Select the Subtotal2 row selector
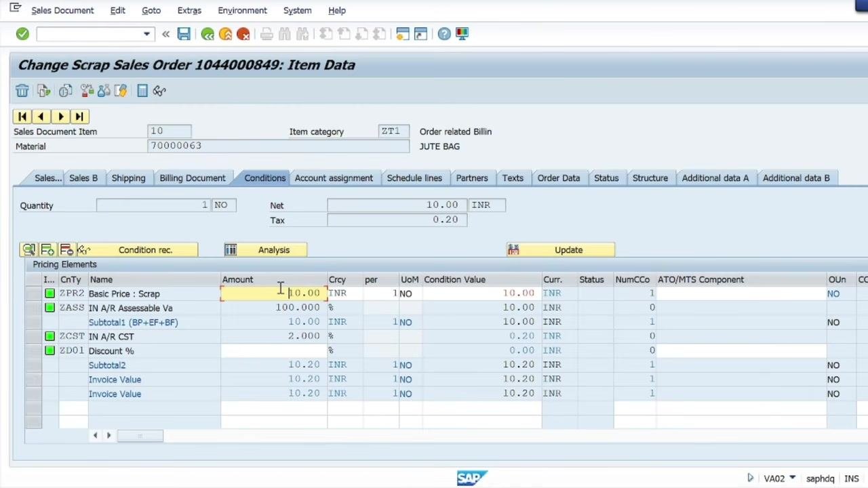This screenshot has width=868, height=488. click(33, 365)
